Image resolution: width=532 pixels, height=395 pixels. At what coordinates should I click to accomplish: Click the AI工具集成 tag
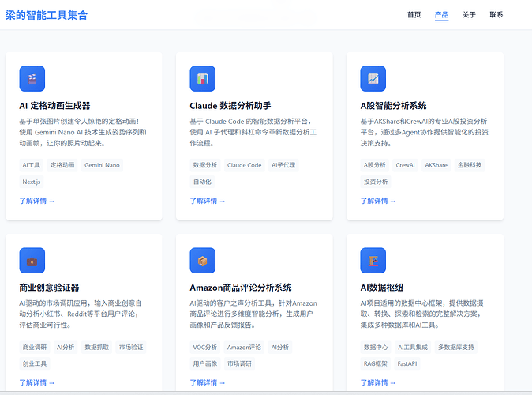[413, 347]
